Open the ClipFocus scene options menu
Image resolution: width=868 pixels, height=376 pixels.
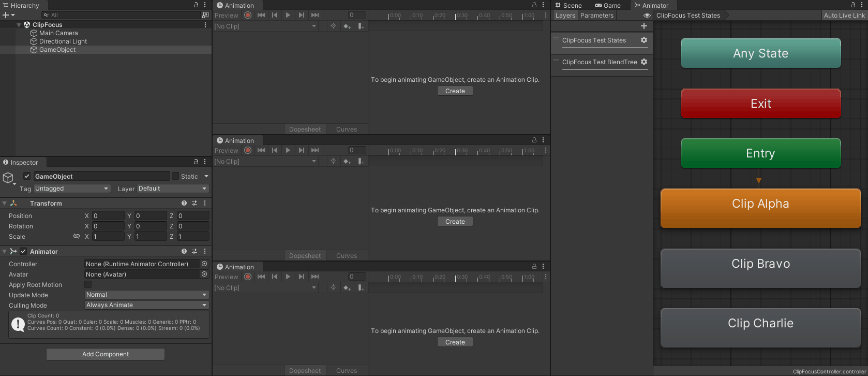[205, 25]
